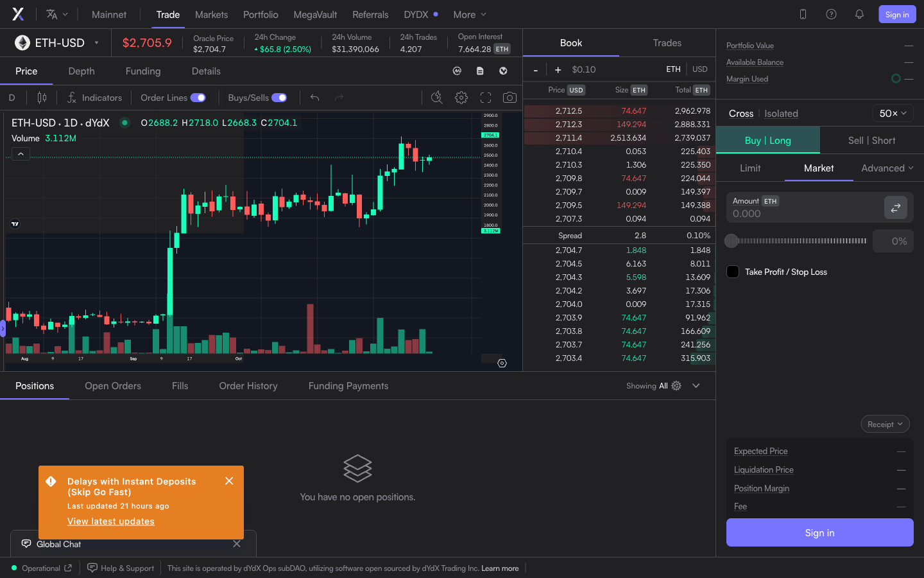Viewport: 924px width, 578px height.
Task: Collapse the positions panel chevron
Action: [x=696, y=386]
